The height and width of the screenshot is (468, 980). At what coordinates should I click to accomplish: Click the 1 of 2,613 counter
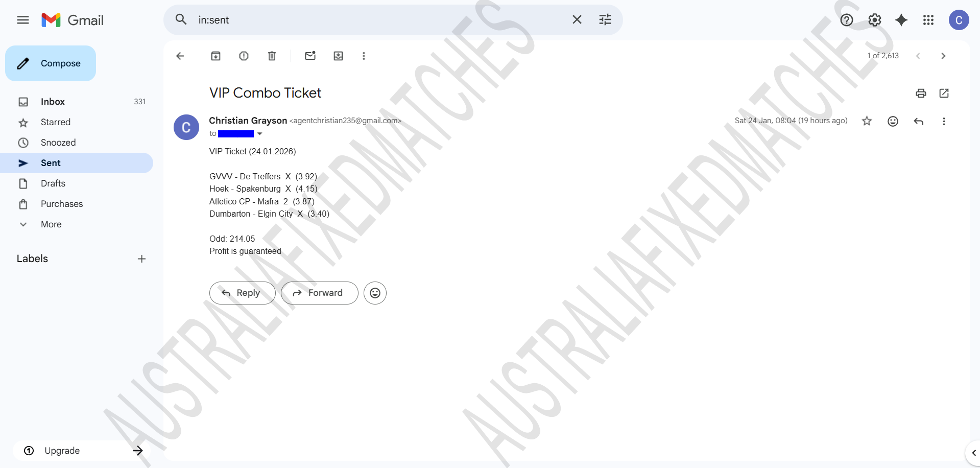tap(883, 56)
